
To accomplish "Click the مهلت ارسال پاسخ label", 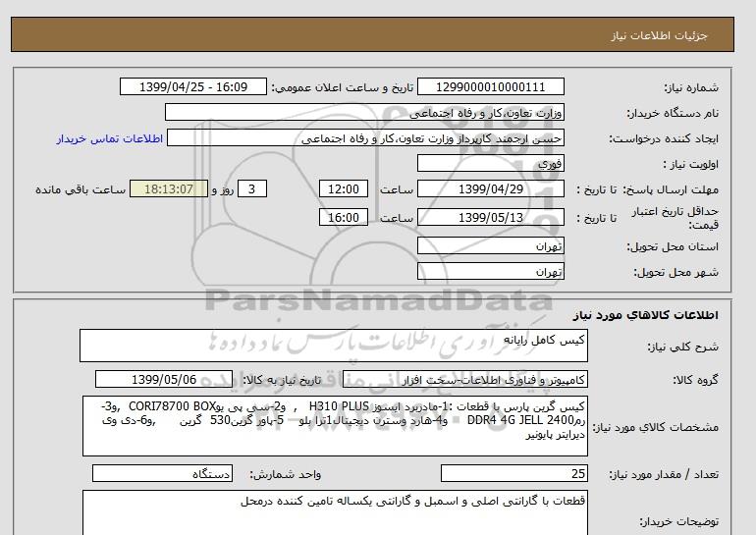I will coord(671,189).
